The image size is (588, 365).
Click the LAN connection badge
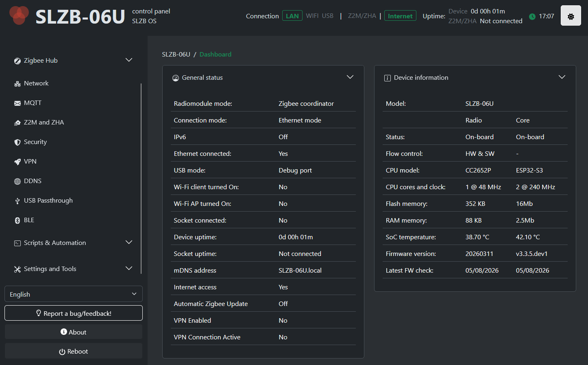pos(292,16)
